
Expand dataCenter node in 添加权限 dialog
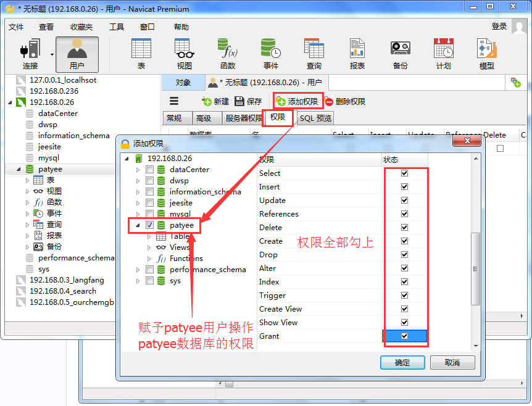pos(138,170)
